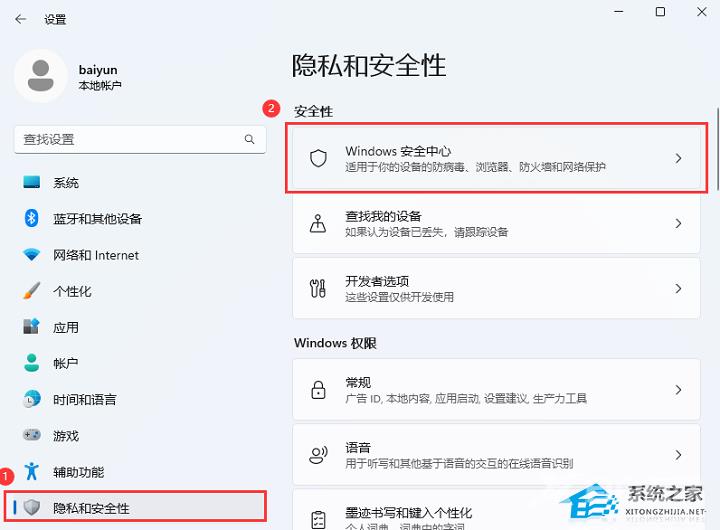Click the gamepad icon for 游戏

(32, 434)
